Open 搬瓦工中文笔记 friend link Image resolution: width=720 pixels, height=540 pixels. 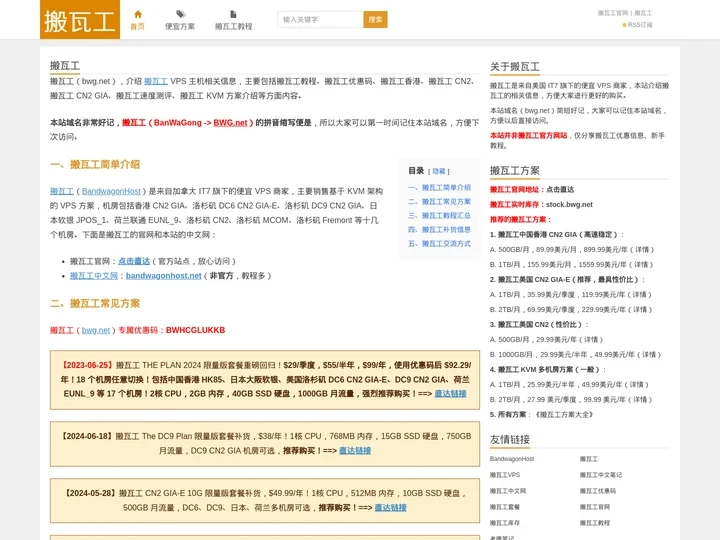[x=601, y=475]
